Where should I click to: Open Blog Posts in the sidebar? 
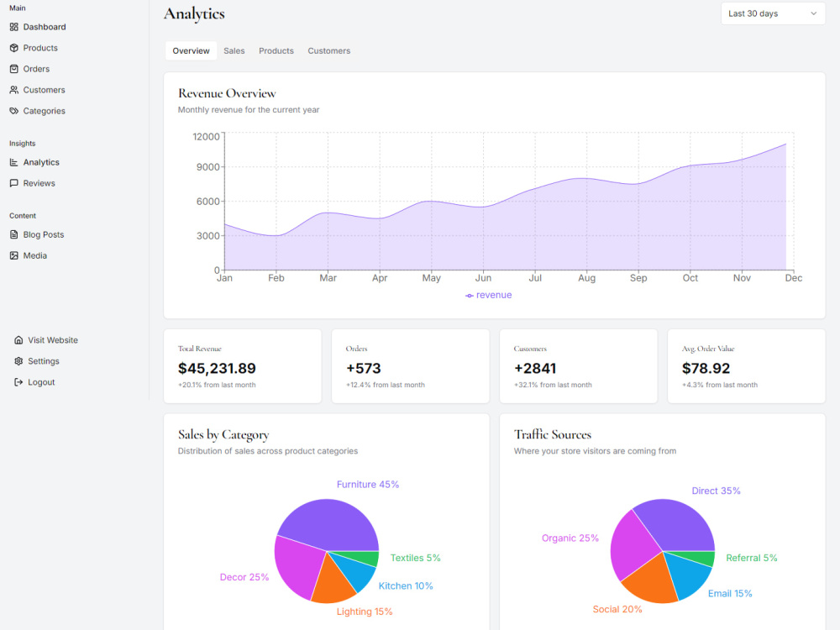(44, 234)
